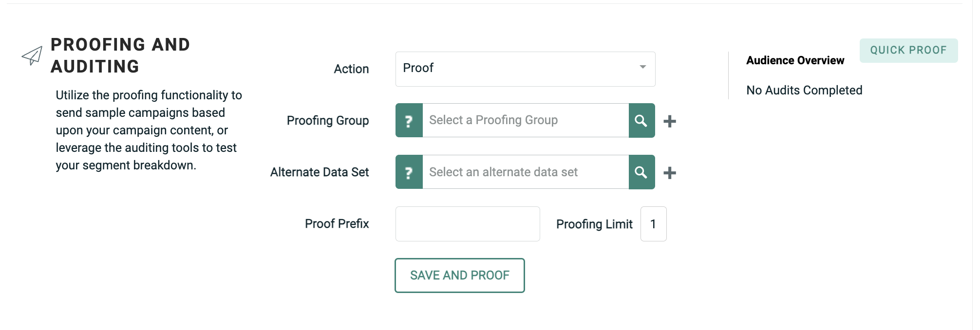This screenshot has height=330, width=980.
Task: Search for an alternate data set
Action: click(x=641, y=172)
